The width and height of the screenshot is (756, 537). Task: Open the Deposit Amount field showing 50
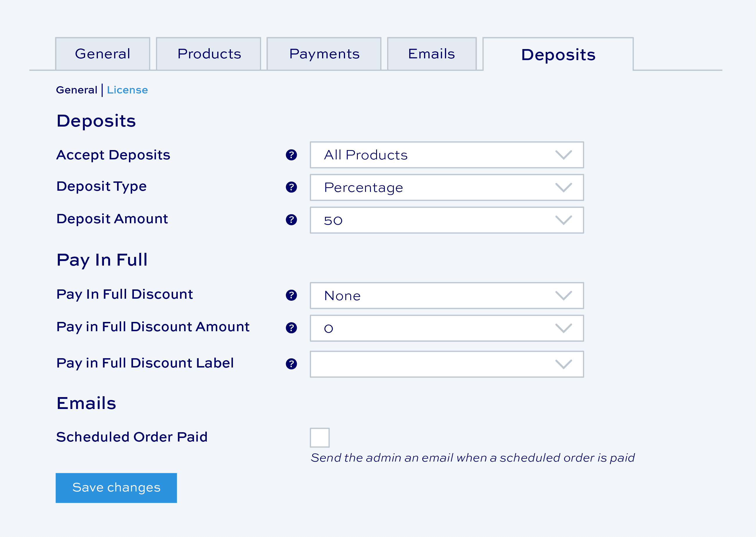[447, 220]
